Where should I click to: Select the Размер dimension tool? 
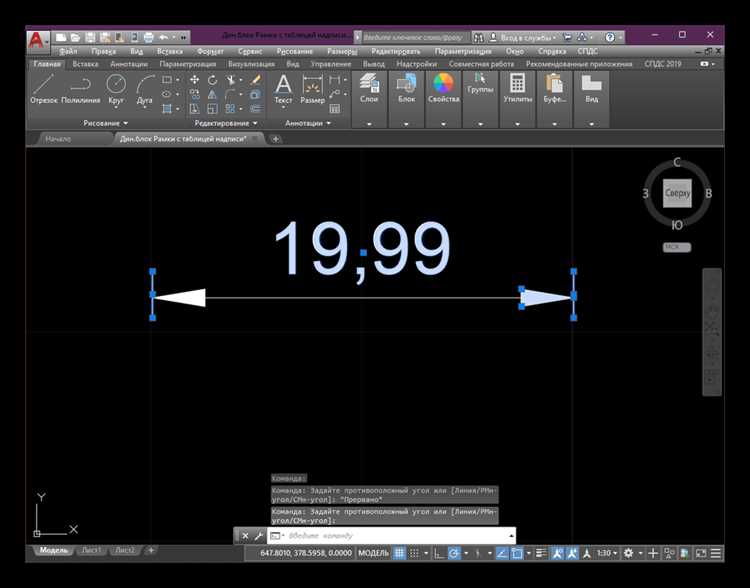312,89
